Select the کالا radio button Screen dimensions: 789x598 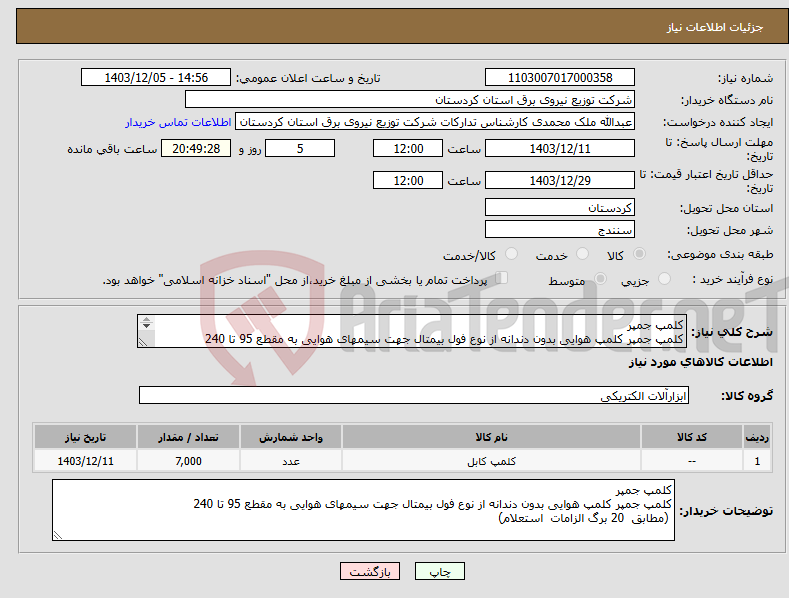(640, 254)
